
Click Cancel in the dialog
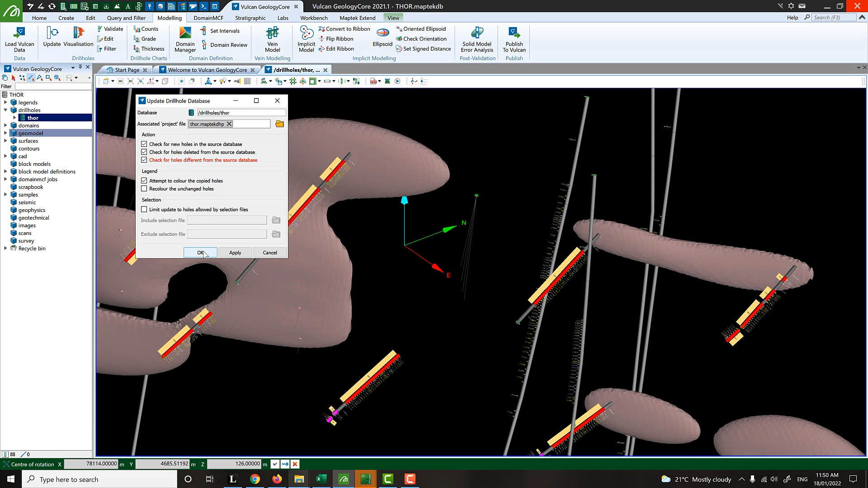point(270,253)
